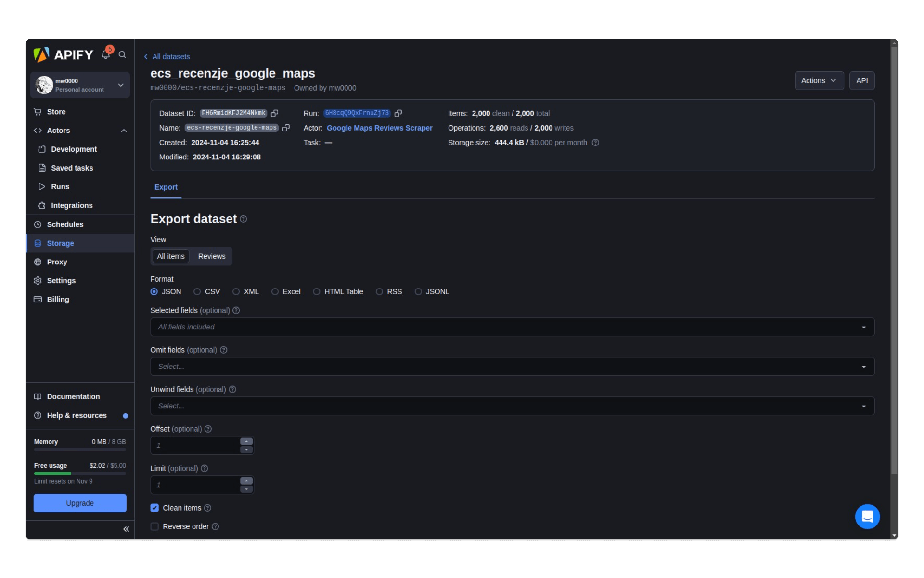Enable the Reverse order checkbox
The height and width of the screenshot is (578, 924).
154,527
